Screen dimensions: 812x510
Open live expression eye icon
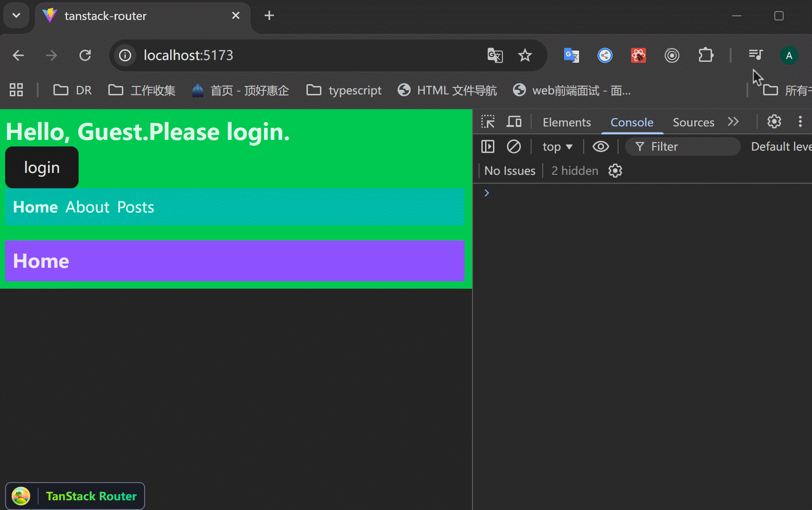[x=600, y=147]
